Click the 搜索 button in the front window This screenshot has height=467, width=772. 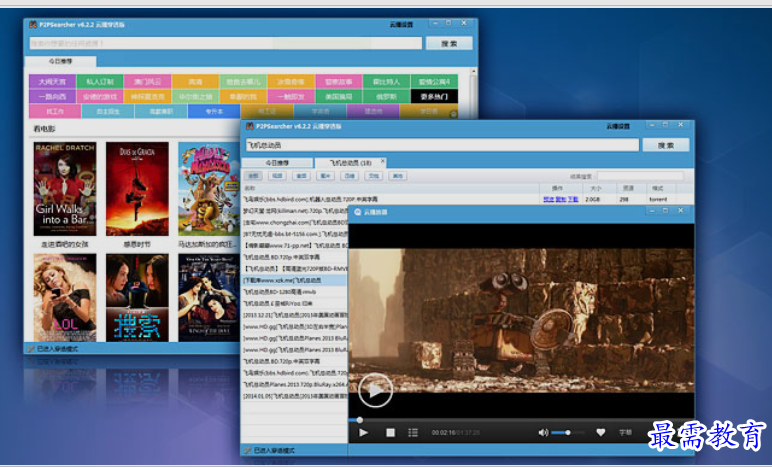[665, 145]
